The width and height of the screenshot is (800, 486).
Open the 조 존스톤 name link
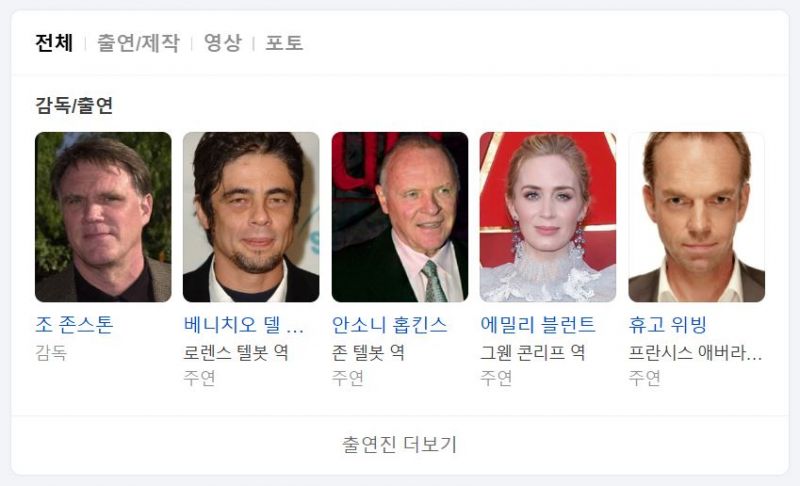(74, 325)
